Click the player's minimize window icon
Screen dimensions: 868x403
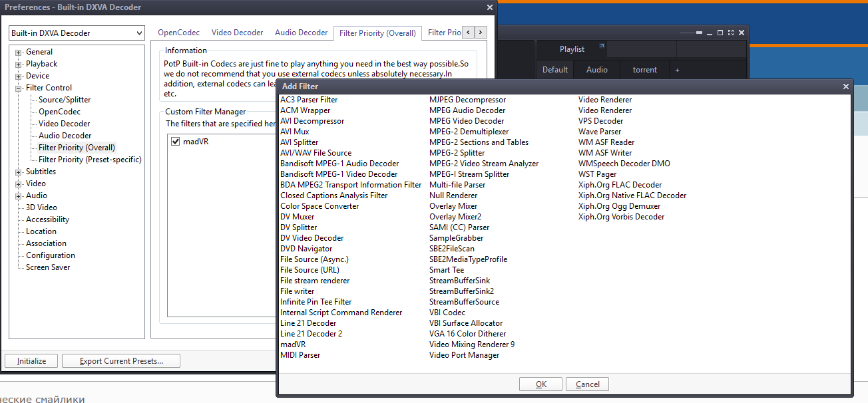(710, 33)
